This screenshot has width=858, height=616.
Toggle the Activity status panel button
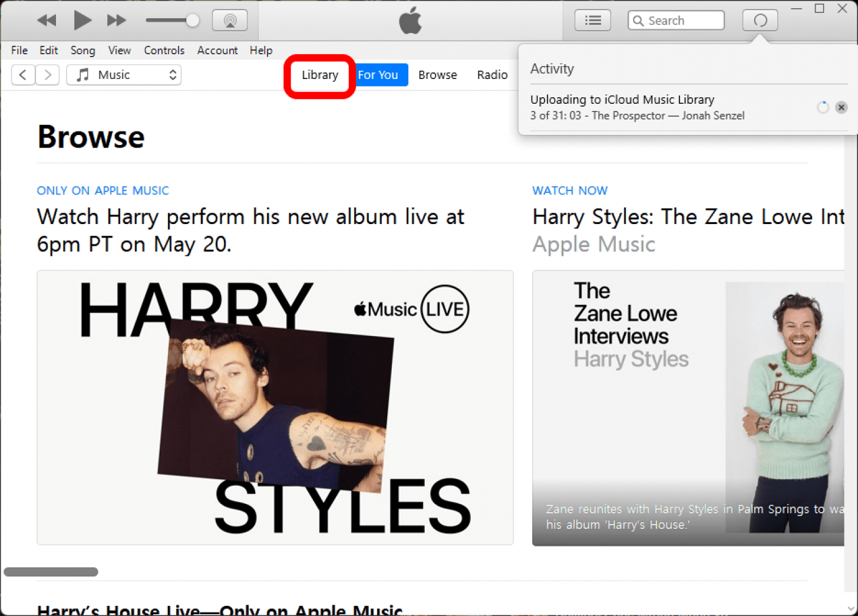pos(760,21)
